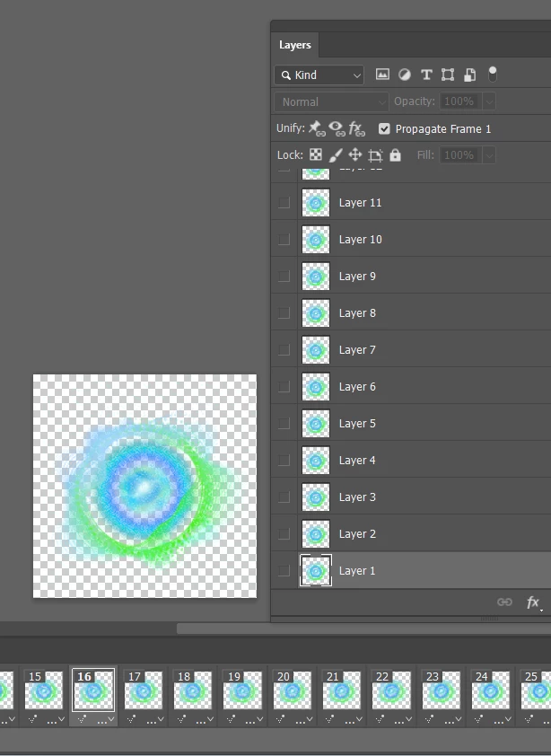The width and height of the screenshot is (551, 756).
Task: Show Layer 10 visibility box
Action: 284,239
